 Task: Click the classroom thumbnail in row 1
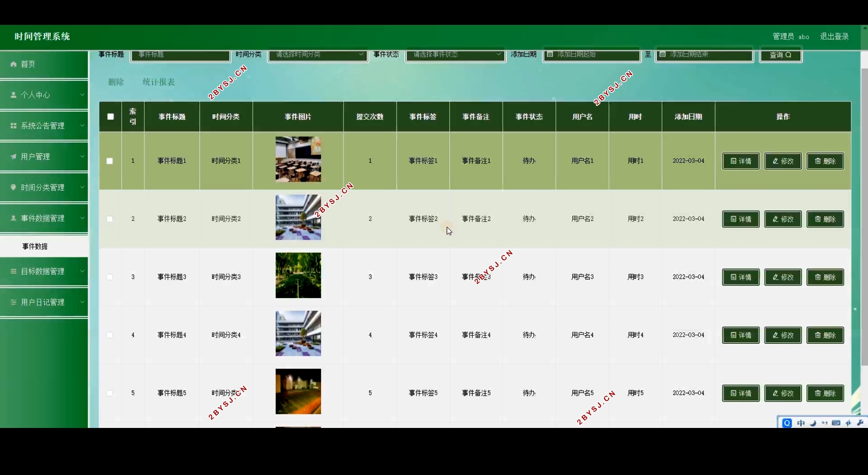(x=298, y=159)
